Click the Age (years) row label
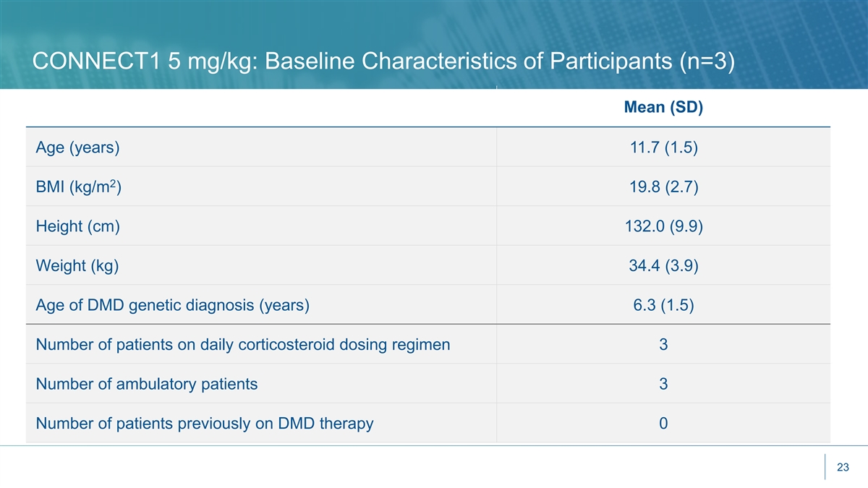868x488 pixels. tap(77, 148)
